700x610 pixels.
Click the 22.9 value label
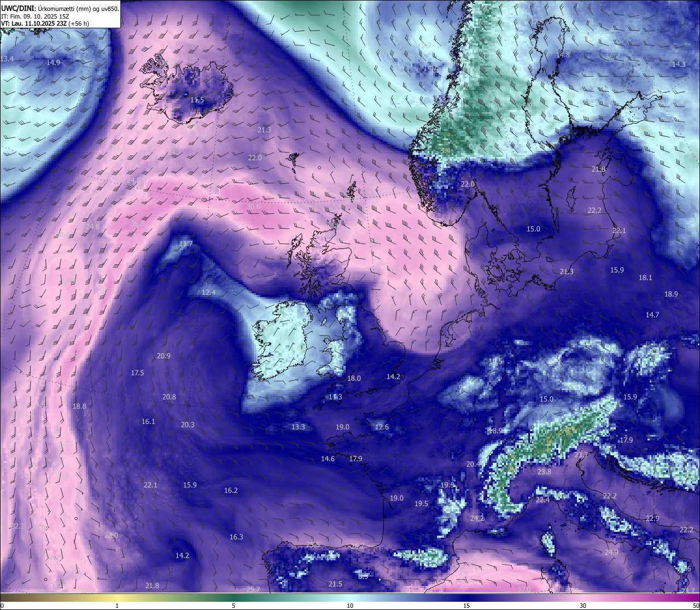pos(652,518)
